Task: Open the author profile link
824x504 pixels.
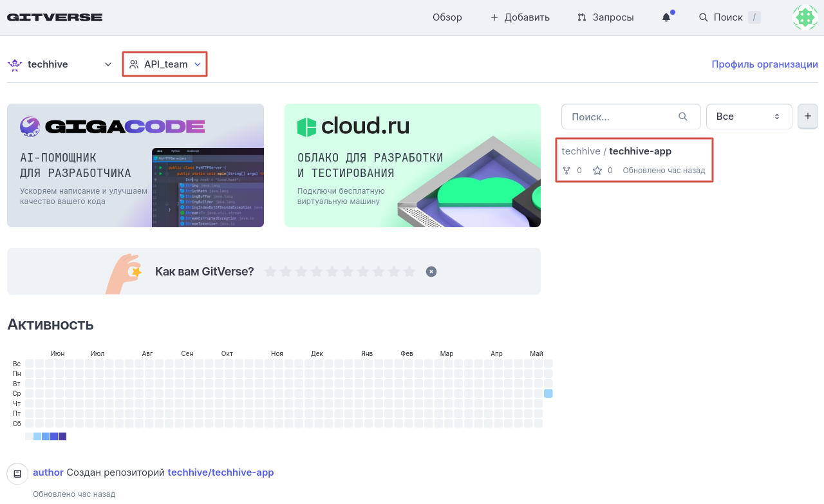Action: tap(48, 472)
